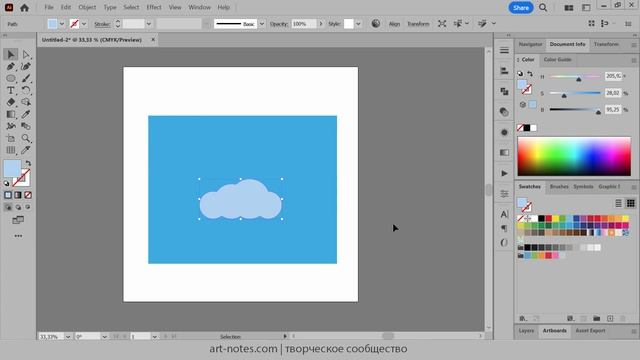Open the Window menu
640x360 pixels.
coord(200,7)
